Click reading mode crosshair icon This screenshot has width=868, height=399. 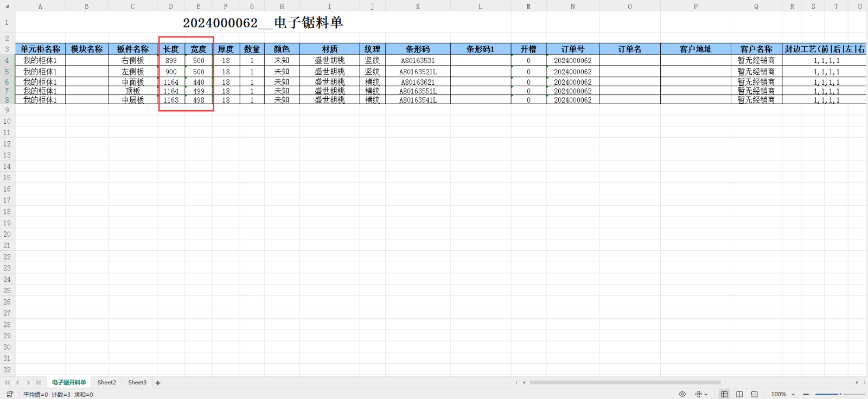[x=699, y=394]
